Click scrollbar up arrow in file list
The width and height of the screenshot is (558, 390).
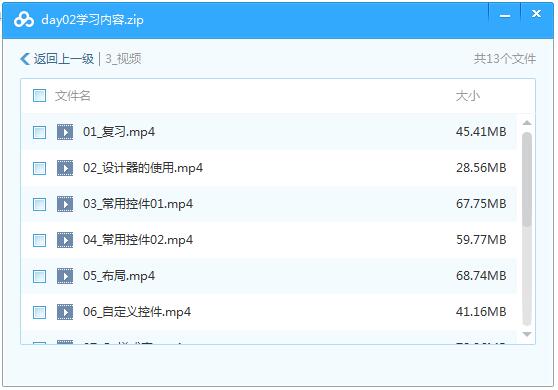pos(527,123)
